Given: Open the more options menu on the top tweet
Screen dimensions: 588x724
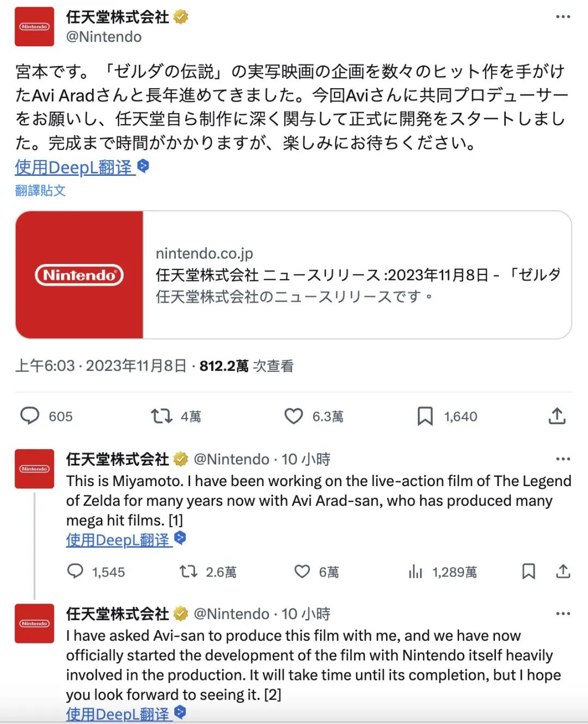Looking at the screenshot, I should click(563, 17).
